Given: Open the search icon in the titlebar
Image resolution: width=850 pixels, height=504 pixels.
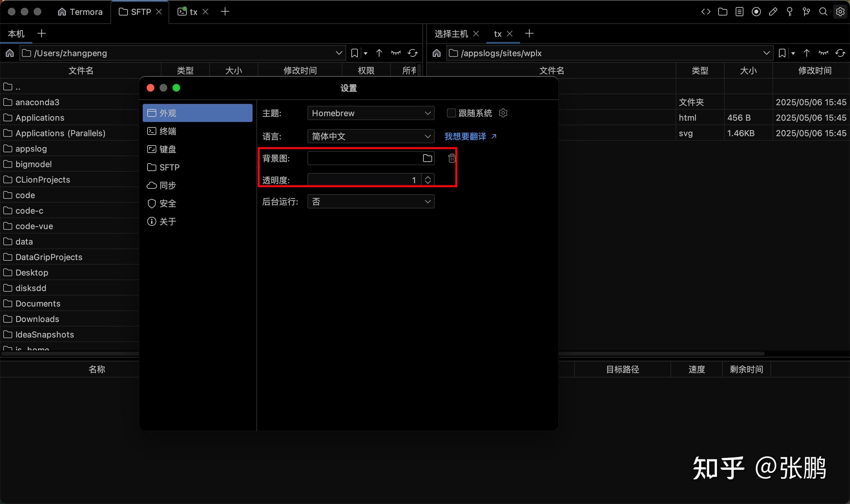Looking at the screenshot, I should click(824, 12).
